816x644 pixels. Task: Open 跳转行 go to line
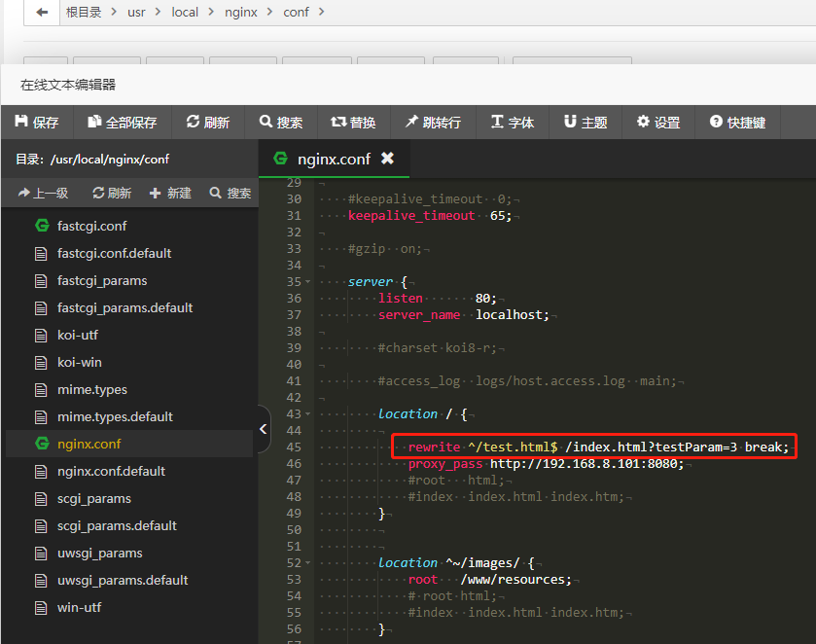tap(433, 123)
